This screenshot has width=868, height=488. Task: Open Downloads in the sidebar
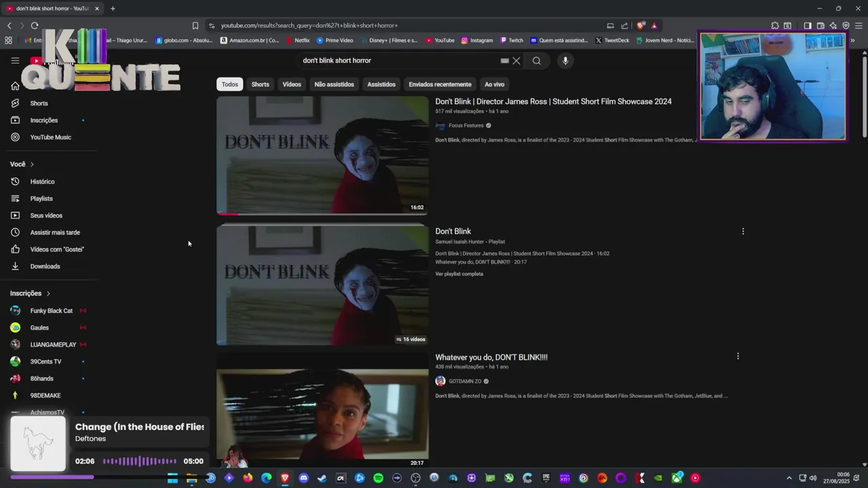tap(45, 266)
